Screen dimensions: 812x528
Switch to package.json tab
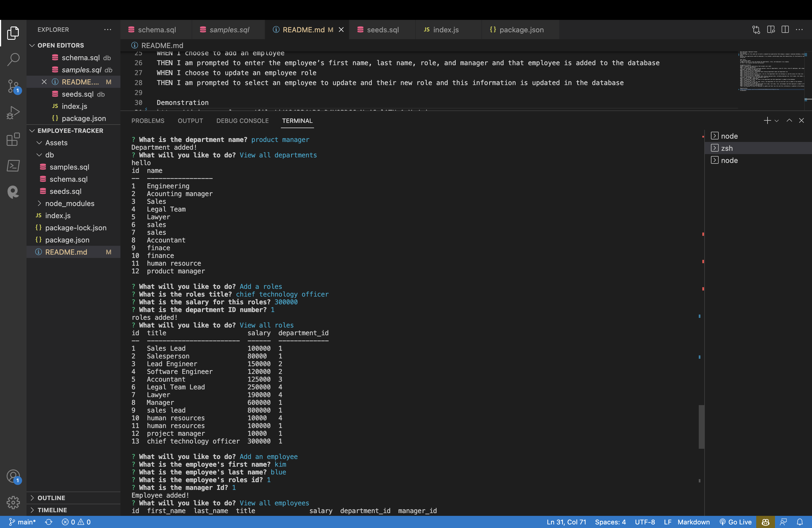point(520,30)
